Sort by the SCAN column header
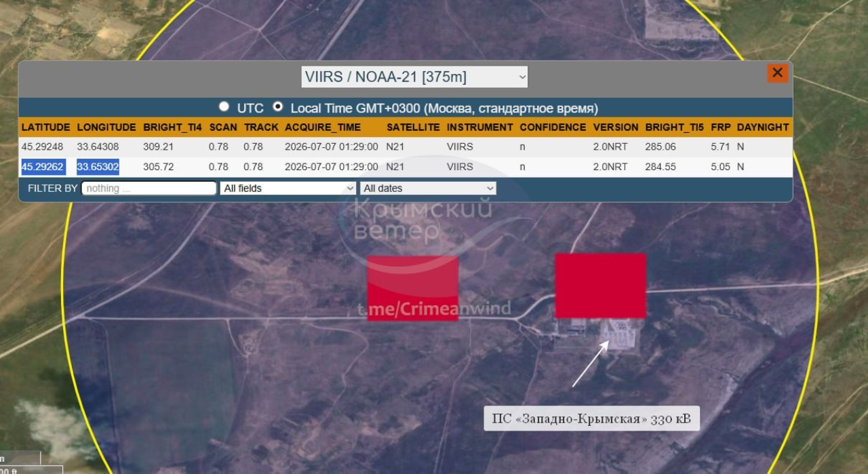 pos(223,127)
